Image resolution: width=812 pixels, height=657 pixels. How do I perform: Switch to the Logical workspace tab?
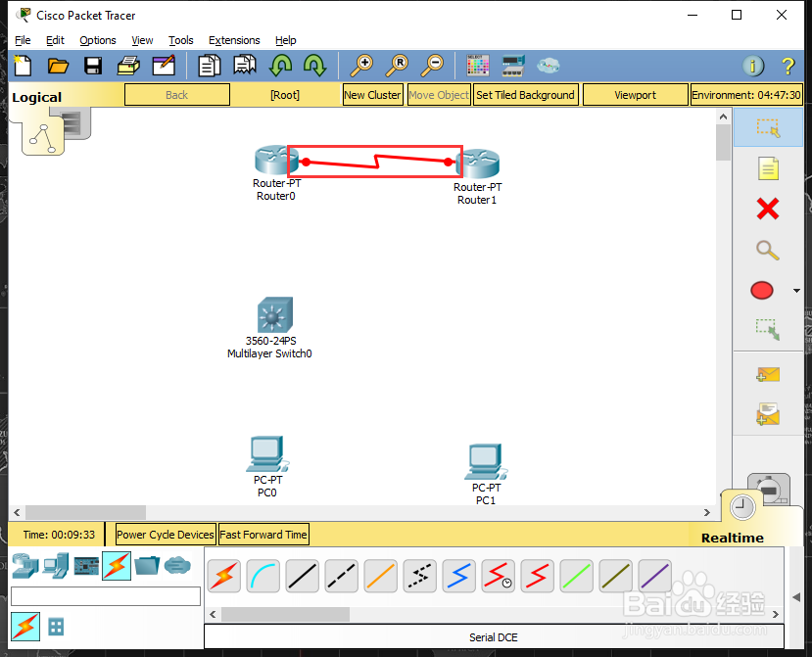(37, 97)
